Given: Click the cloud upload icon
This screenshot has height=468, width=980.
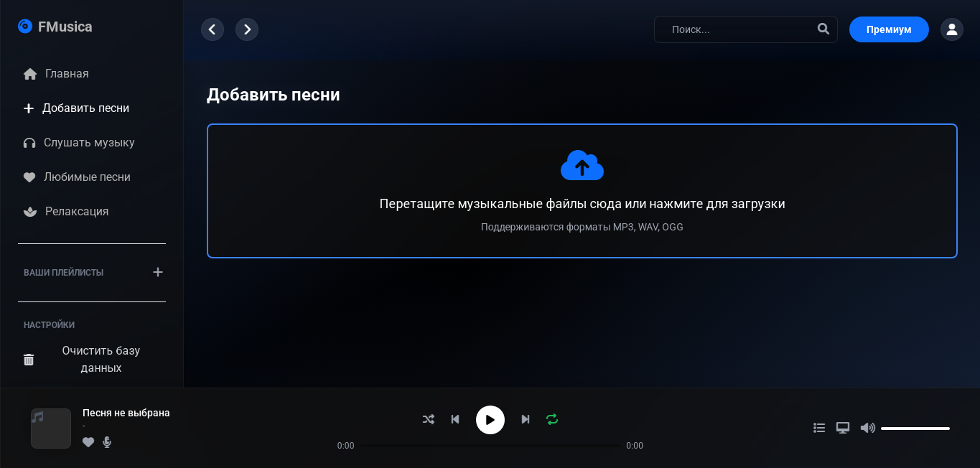Looking at the screenshot, I should [x=582, y=166].
